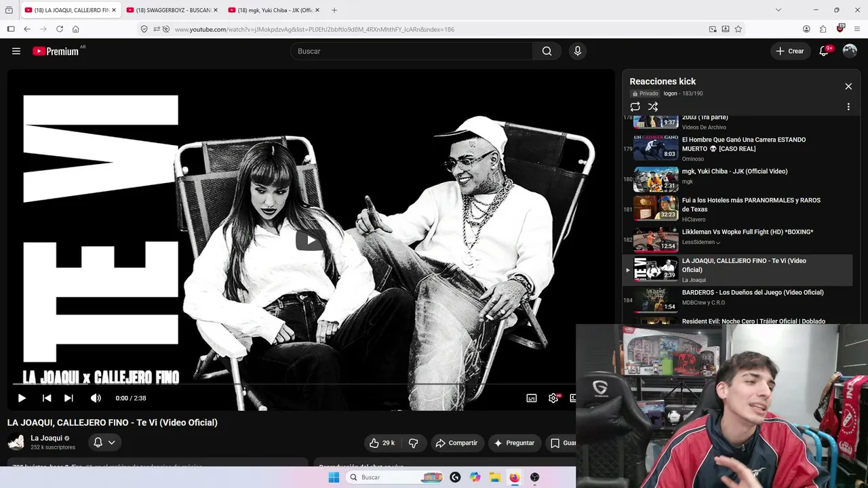This screenshot has height=488, width=868.
Task: Bookmark page with star icon
Action: coord(738,29)
